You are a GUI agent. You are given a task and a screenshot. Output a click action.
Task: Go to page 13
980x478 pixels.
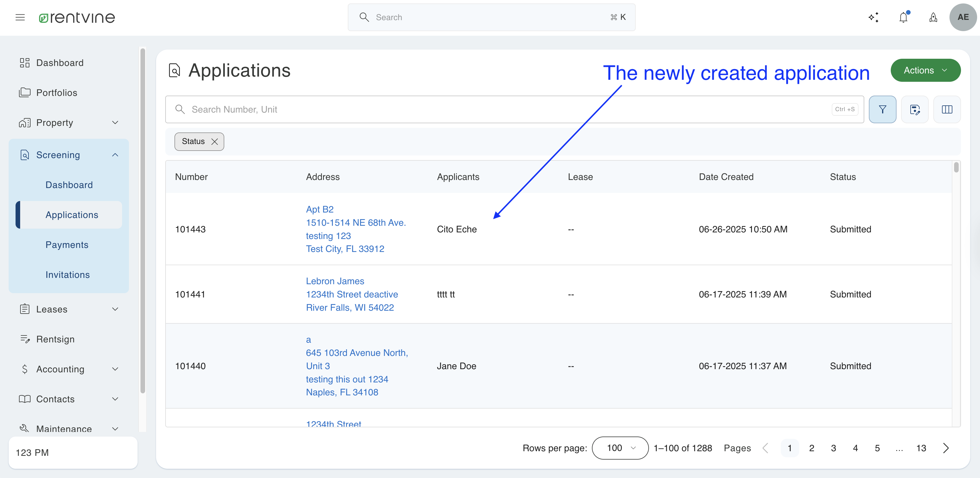click(921, 448)
